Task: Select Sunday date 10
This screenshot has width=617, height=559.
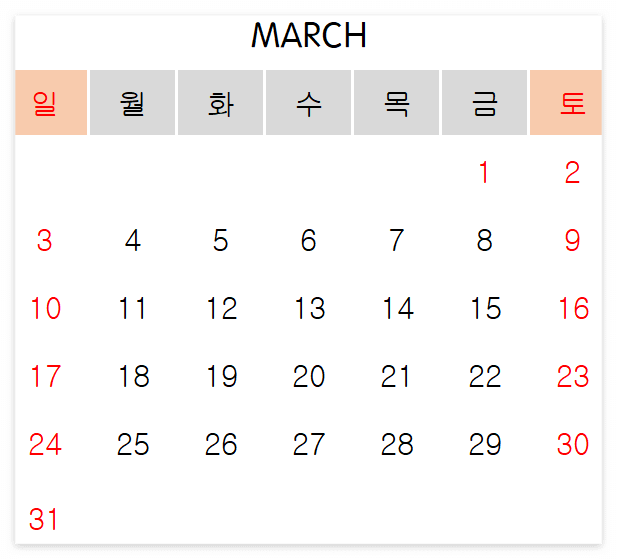Action: (x=46, y=308)
